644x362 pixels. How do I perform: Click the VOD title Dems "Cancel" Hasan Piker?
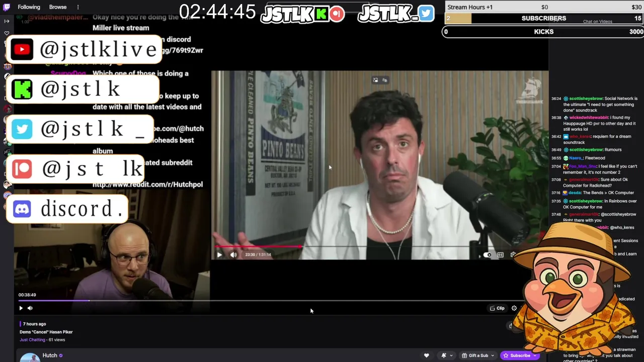pyautogui.click(x=46, y=332)
